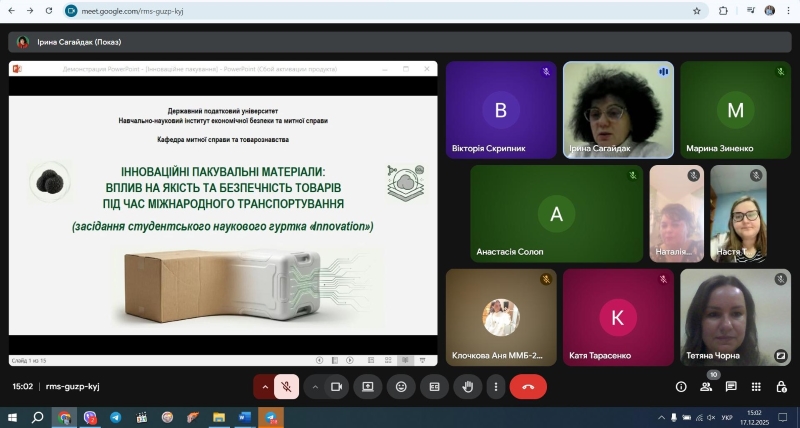Click picture-in-picture icon on Тетяна Чорна tile
800x428 pixels.
tap(780, 356)
